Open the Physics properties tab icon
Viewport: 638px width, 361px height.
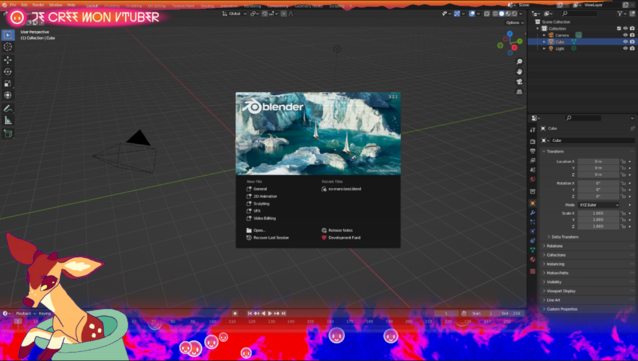click(533, 232)
